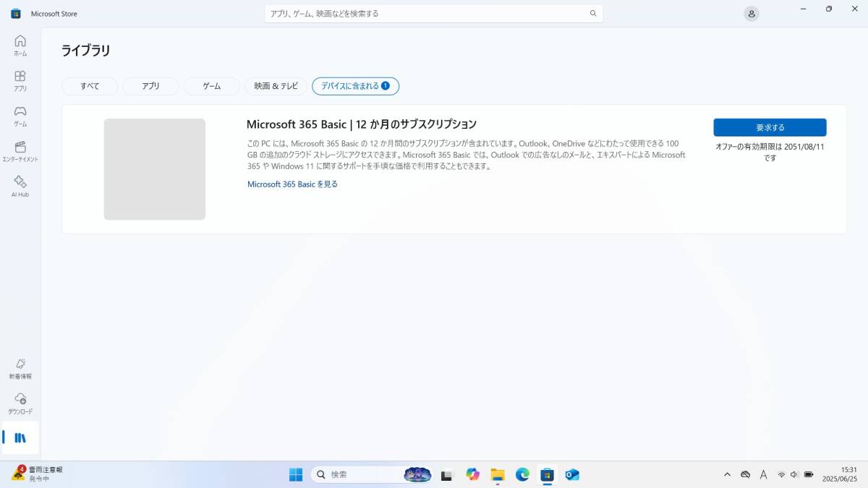Screen dimensions: 868x488
Task: Open ダウンロード in the sidebar
Action: click(20, 404)
